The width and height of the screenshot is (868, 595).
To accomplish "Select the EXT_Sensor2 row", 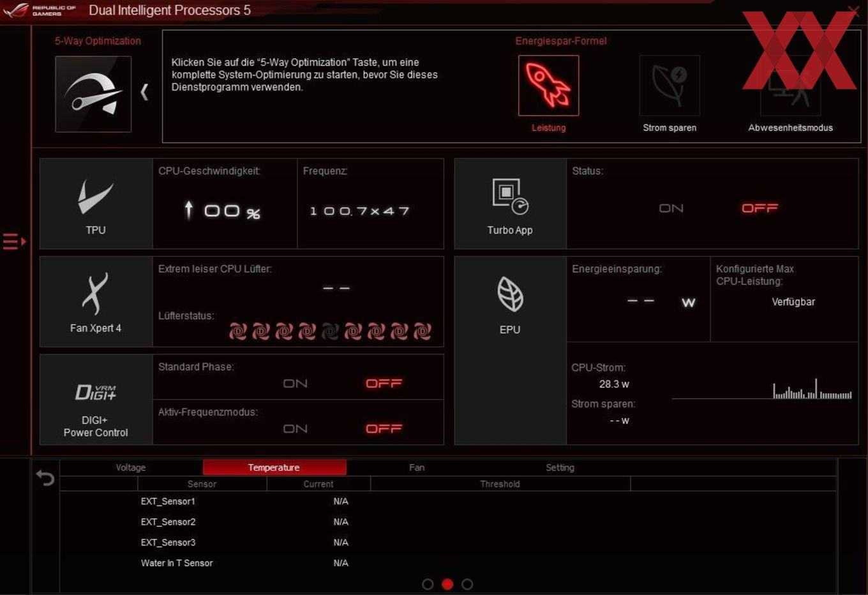I will tap(447, 522).
